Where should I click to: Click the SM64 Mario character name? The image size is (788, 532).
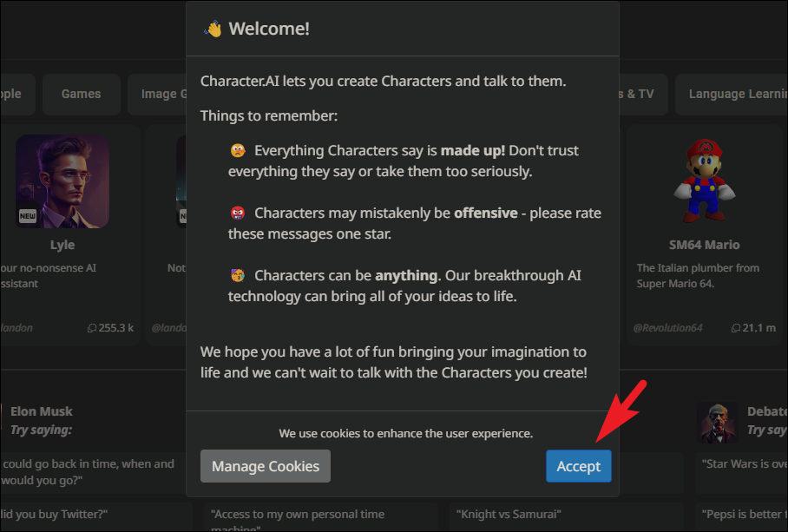[x=704, y=245]
